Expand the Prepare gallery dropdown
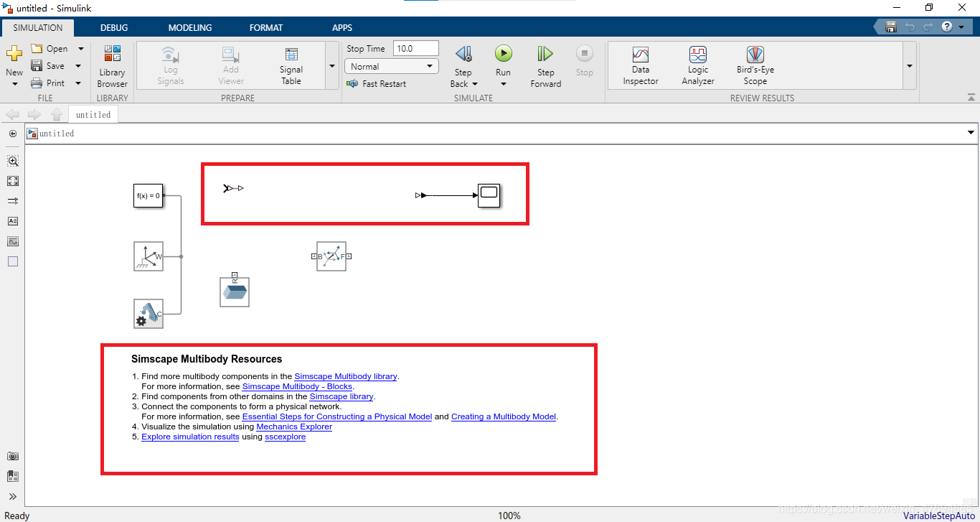 [331, 65]
